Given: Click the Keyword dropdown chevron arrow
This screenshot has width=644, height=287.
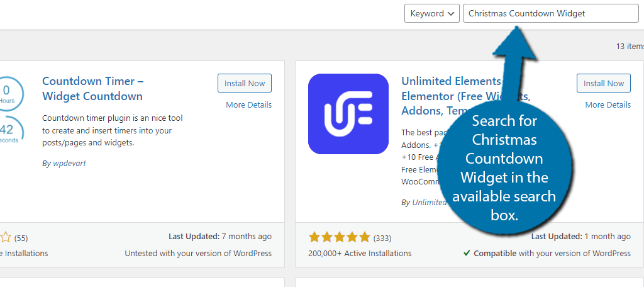Looking at the screenshot, I should (x=451, y=14).
